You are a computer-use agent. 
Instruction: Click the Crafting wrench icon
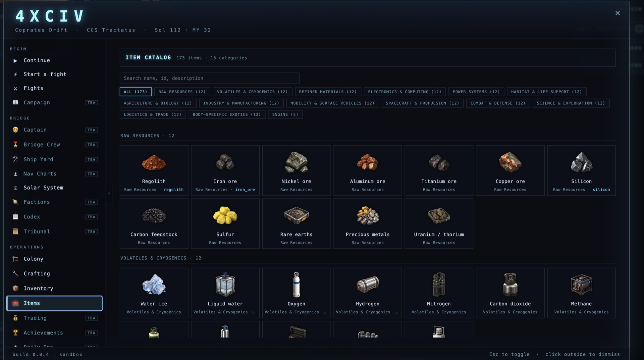[15, 274]
